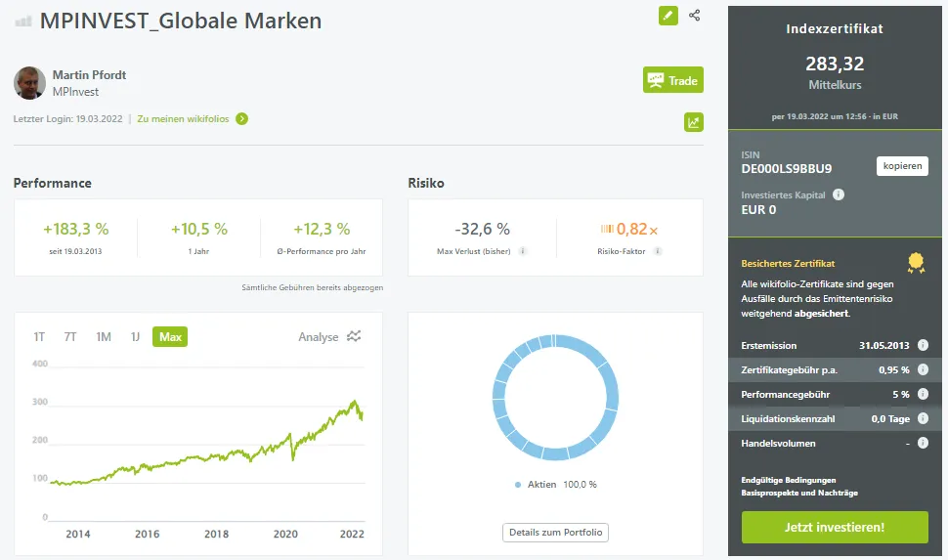Open Zu meinen wikifolios link
This screenshot has width=948, height=560.
[183, 119]
